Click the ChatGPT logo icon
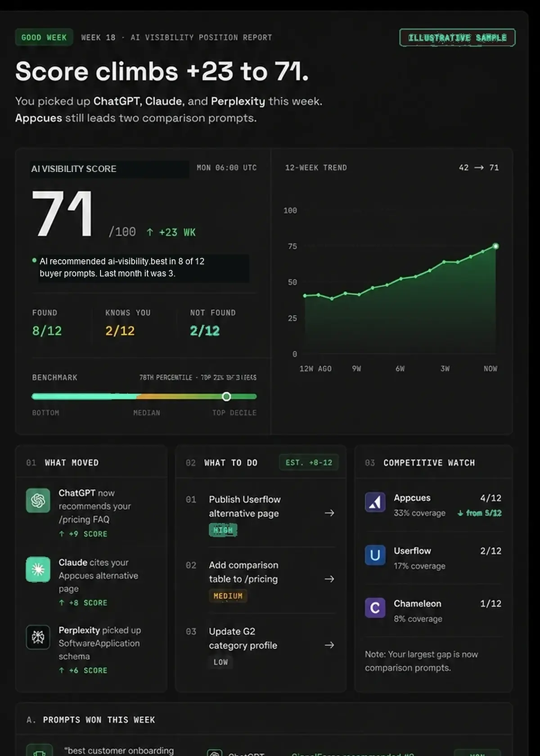This screenshot has height=756, width=540. [38, 500]
